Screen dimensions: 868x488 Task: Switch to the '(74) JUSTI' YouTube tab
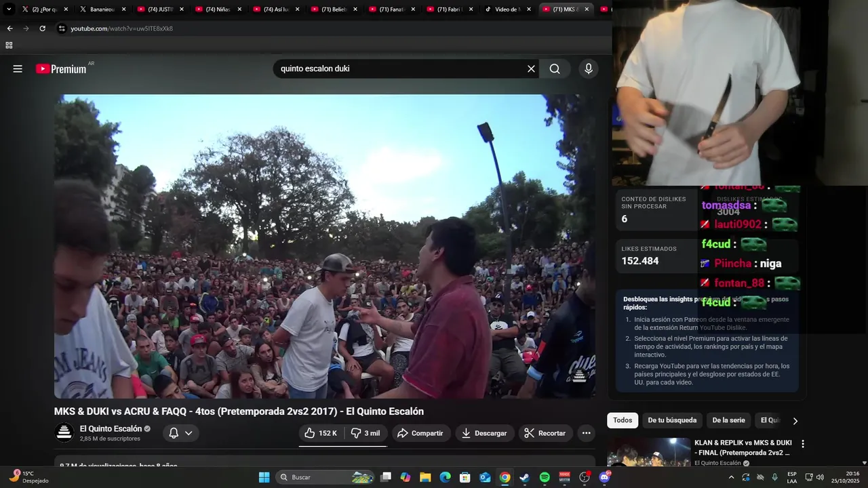160,9
